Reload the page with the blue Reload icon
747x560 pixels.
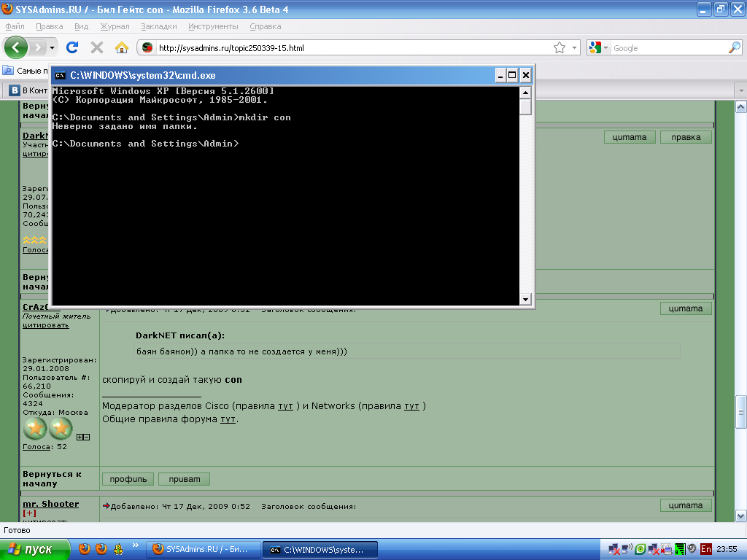(x=72, y=47)
